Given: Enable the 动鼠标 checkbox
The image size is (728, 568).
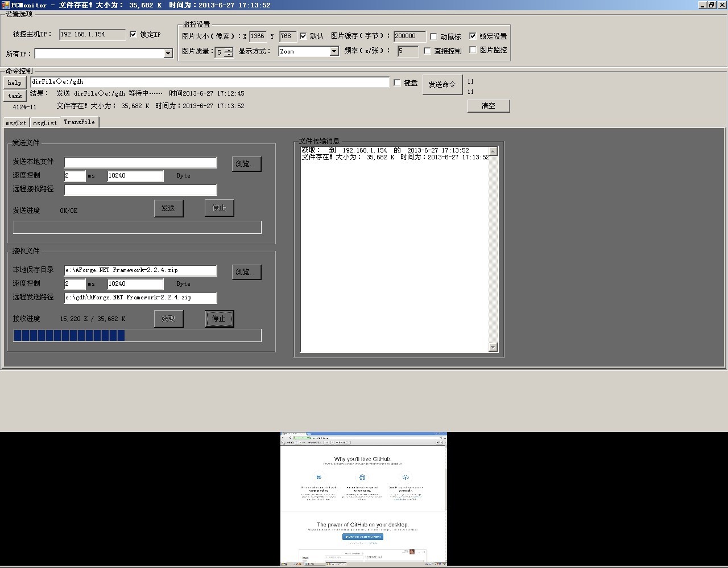Looking at the screenshot, I should pyautogui.click(x=434, y=36).
